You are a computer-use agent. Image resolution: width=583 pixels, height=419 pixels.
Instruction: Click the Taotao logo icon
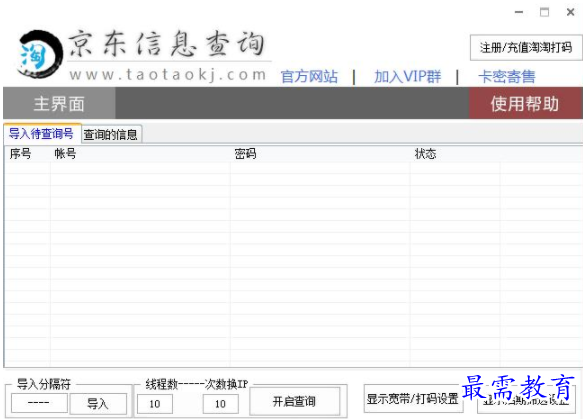click(39, 54)
